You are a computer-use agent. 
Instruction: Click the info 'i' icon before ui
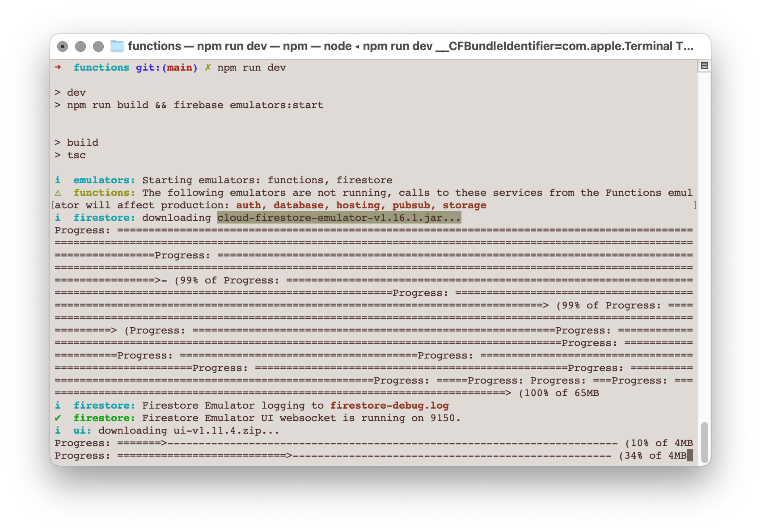click(x=58, y=431)
